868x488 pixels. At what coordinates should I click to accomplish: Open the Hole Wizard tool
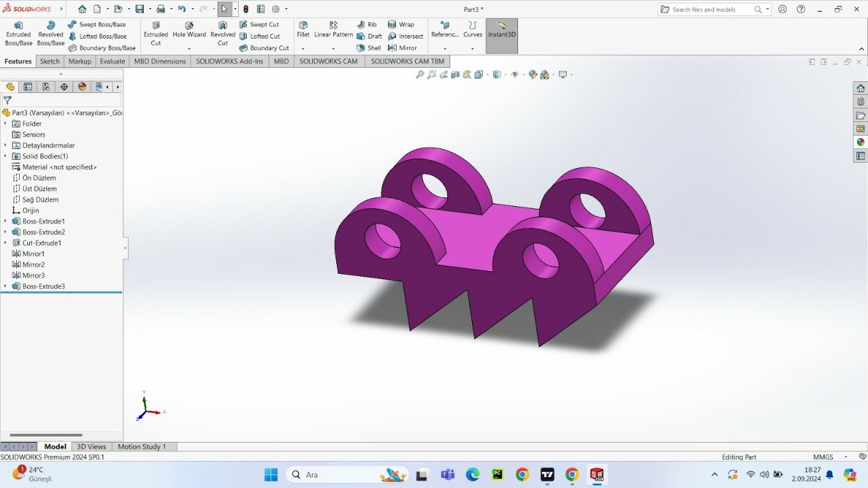pos(189,30)
